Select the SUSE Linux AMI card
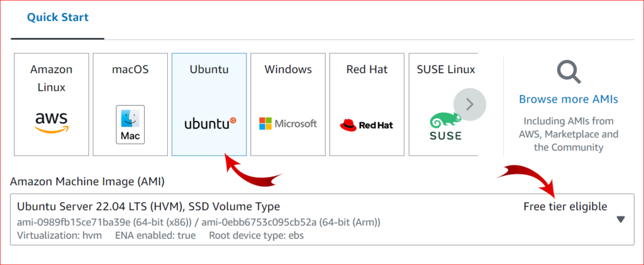Screen dimensions: 644x265 pyautogui.click(x=443, y=104)
